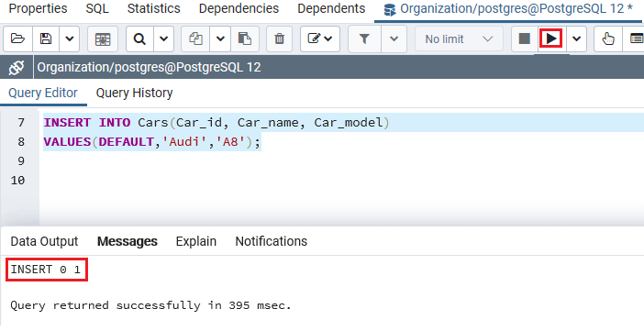Expand the Filter options dropdown arrow
The image size is (644, 331).
[394, 39]
